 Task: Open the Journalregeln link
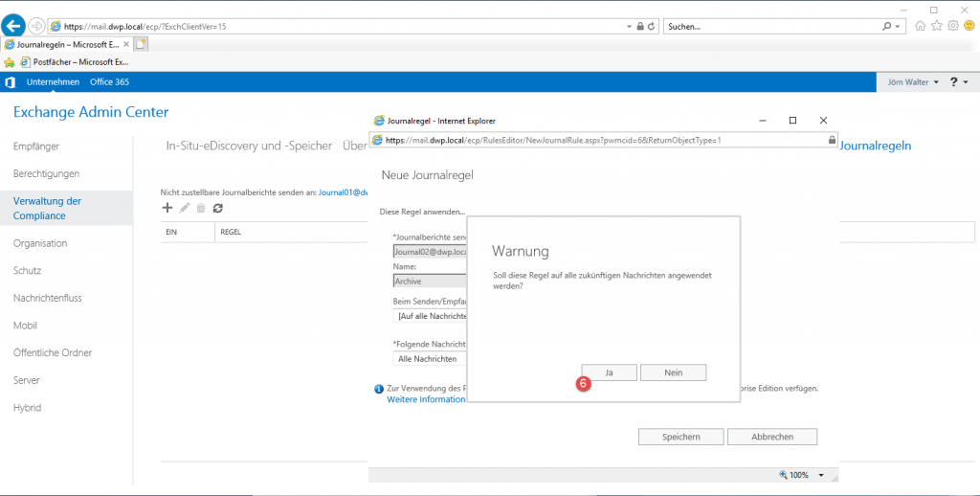[x=875, y=146]
